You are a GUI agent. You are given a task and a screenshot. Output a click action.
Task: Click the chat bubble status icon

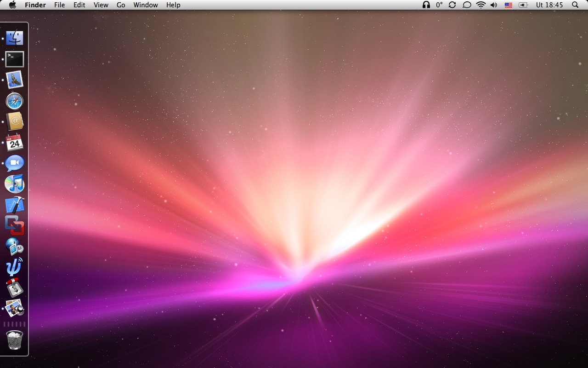467,5
